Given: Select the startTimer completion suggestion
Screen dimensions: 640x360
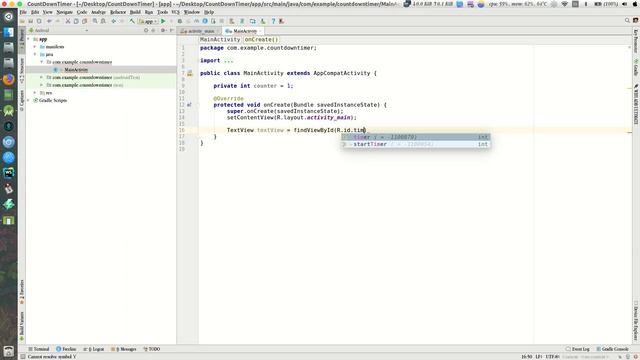Looking at the screenshot, I should click(416, 144).
